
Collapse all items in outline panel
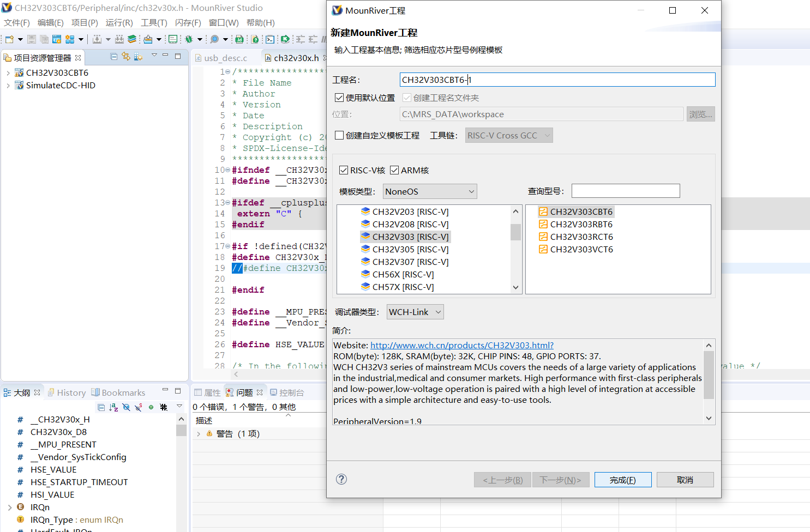[x=101, y=407]
